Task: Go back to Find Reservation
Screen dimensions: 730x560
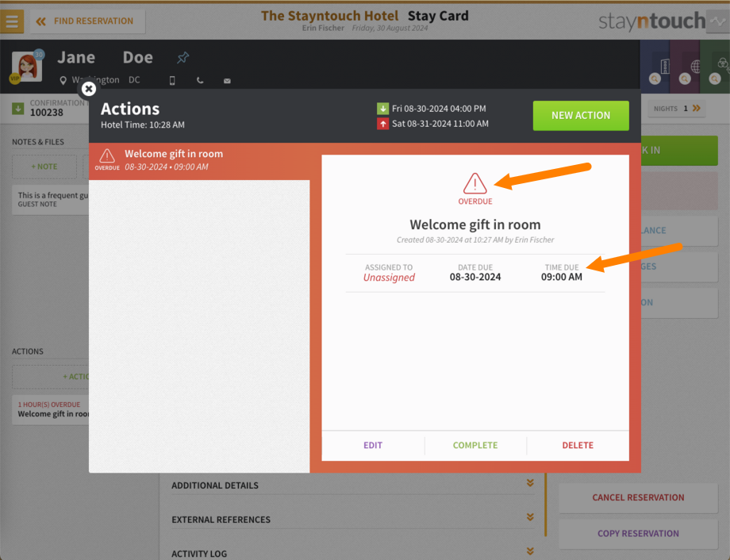Action: point(87,21)
